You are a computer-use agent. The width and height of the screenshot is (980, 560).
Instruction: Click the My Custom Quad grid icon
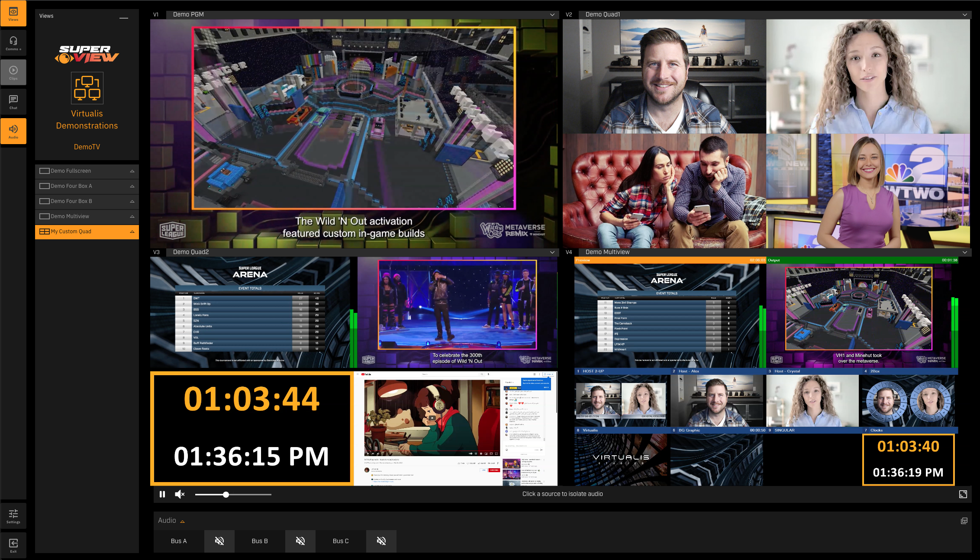click(44, 232)
